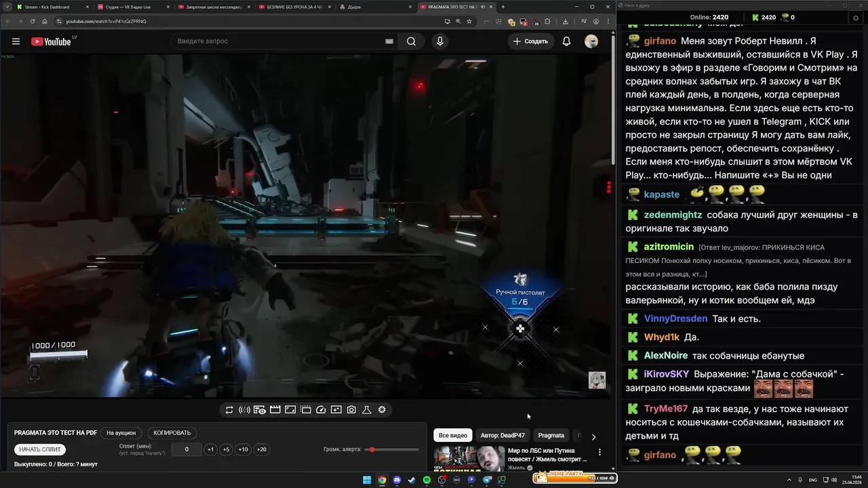Open Chrome extensions puzzle icon

coord(547,21)
